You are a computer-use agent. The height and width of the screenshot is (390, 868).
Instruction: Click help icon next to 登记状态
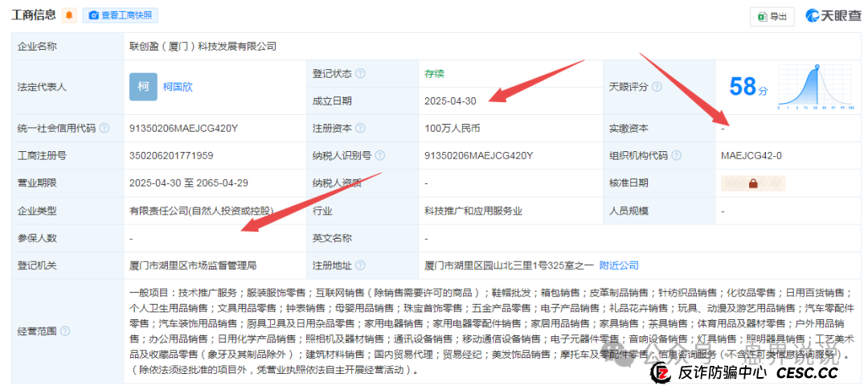tap(360, 74)
